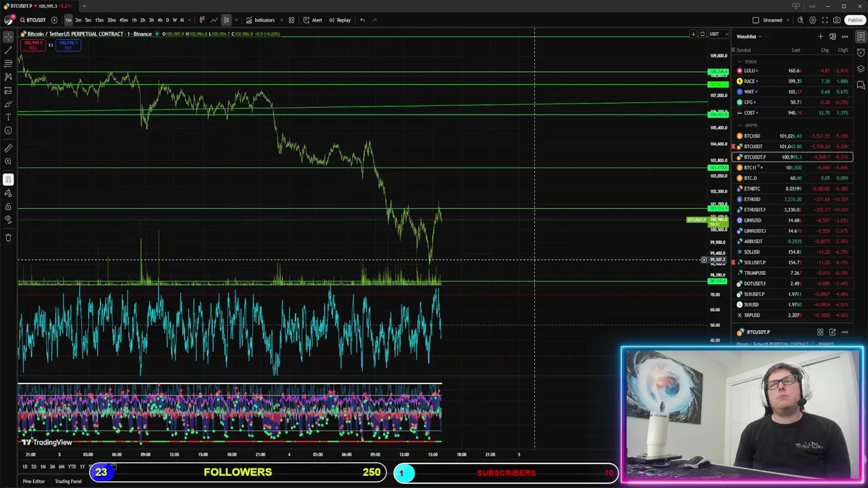This screenshot has height=488, width=868.
Task: Undo the last chart action
Action: point(362,20)
